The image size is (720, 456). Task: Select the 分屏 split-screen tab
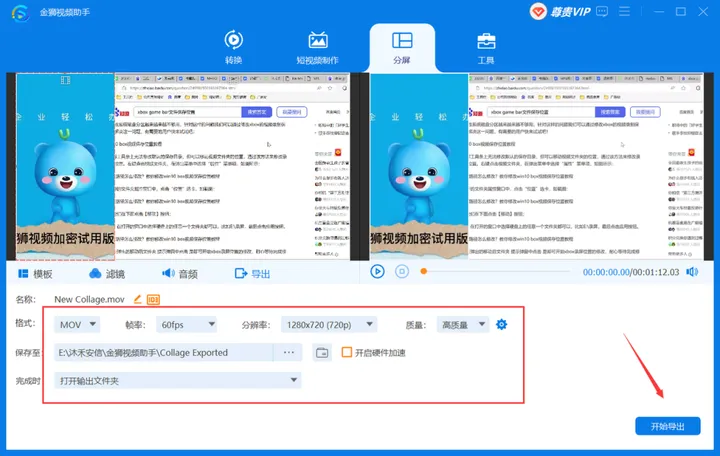coord(402,47)
